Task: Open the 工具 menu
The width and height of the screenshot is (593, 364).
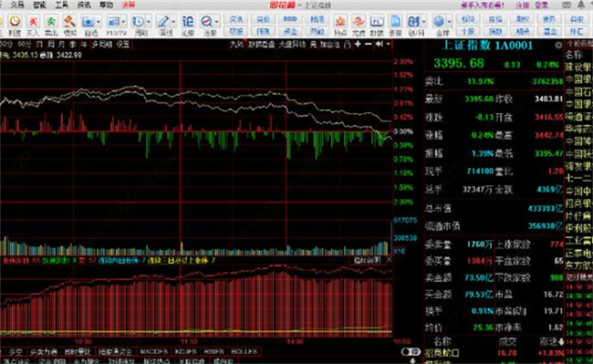Action: (x=61, y=5)
